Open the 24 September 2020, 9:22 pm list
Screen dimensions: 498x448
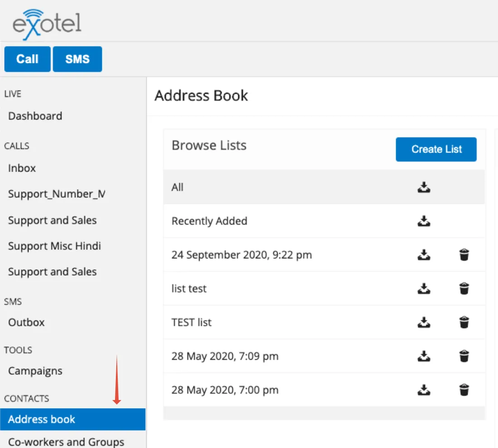pyautogui.click(x=324, y=255)
